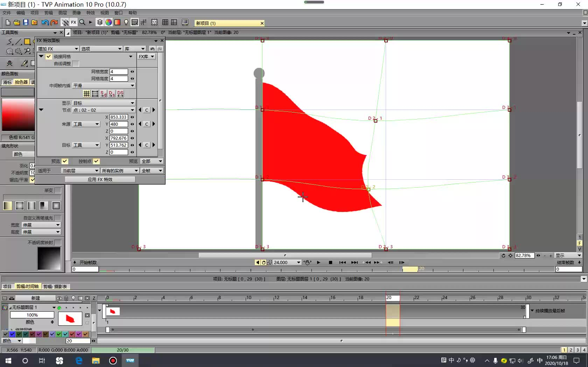Select the filled rectangle shape tool
This screenshot has height=367, width=588.
pyautogui.click(x=27, y=42)
